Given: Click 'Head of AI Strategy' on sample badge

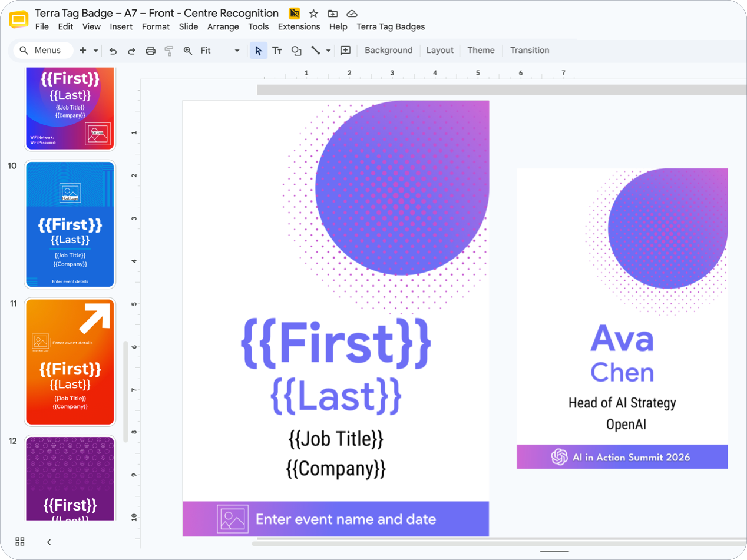Looking at the screenshot, I should pos(622,403).
